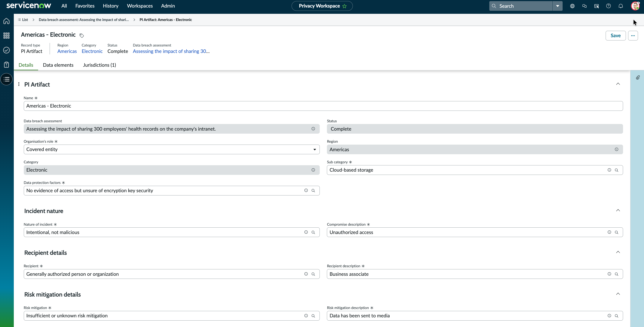The image size is (644, 327).
Task: Open the help question mark icon
Action: pos(608,6)
